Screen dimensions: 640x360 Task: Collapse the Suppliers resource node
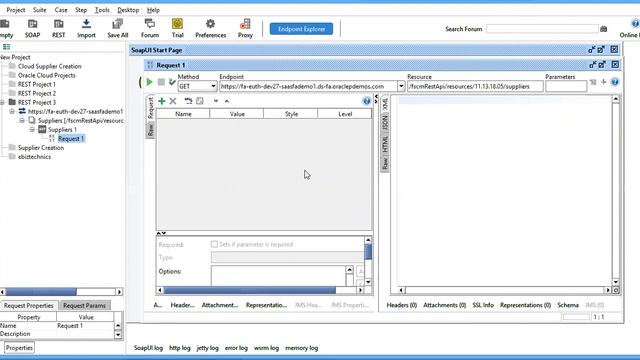pyautogui.click(x=22, y=120)
